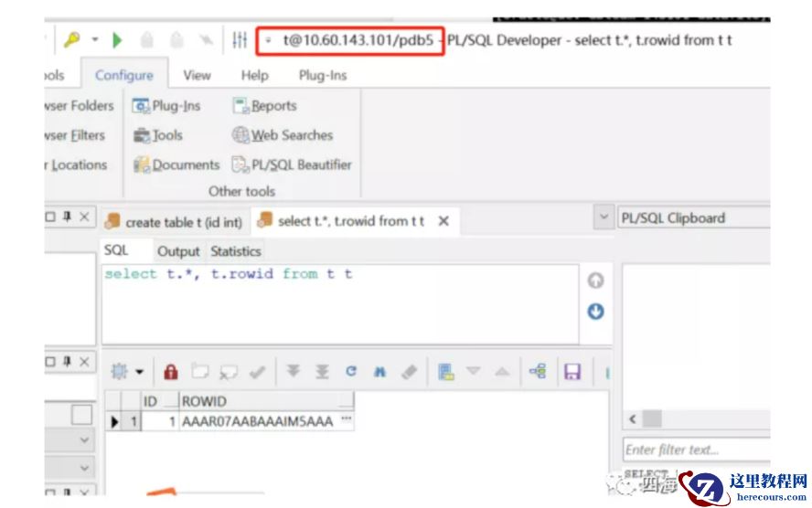Click the Log on key icon
The height and width of the screenshot is (508, 812).
tap(71, 39)
